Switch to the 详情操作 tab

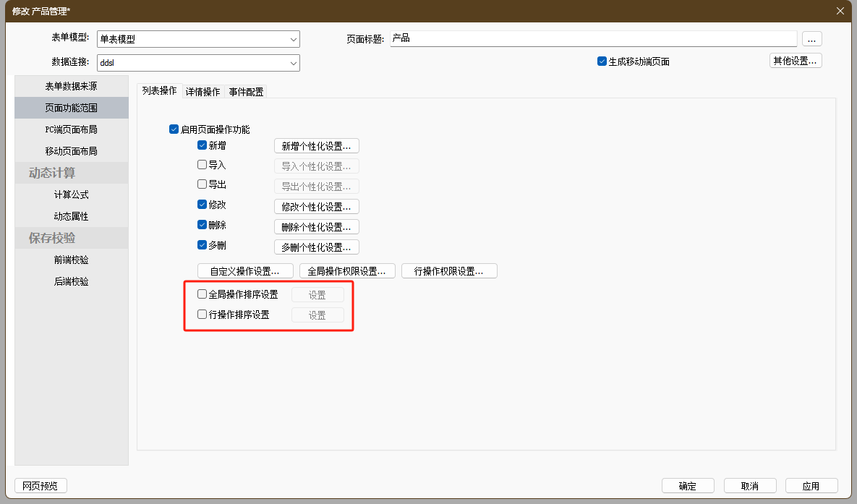click(x=202, y=92)
